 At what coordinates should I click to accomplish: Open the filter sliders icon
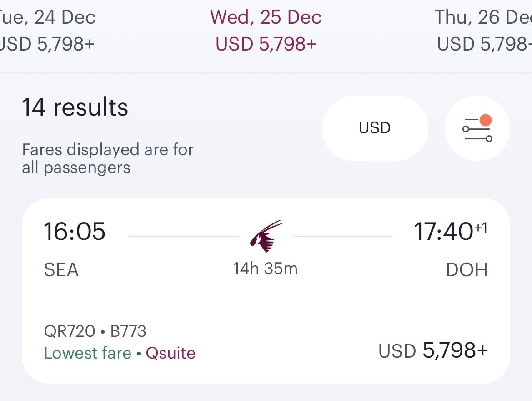(477, 128)
